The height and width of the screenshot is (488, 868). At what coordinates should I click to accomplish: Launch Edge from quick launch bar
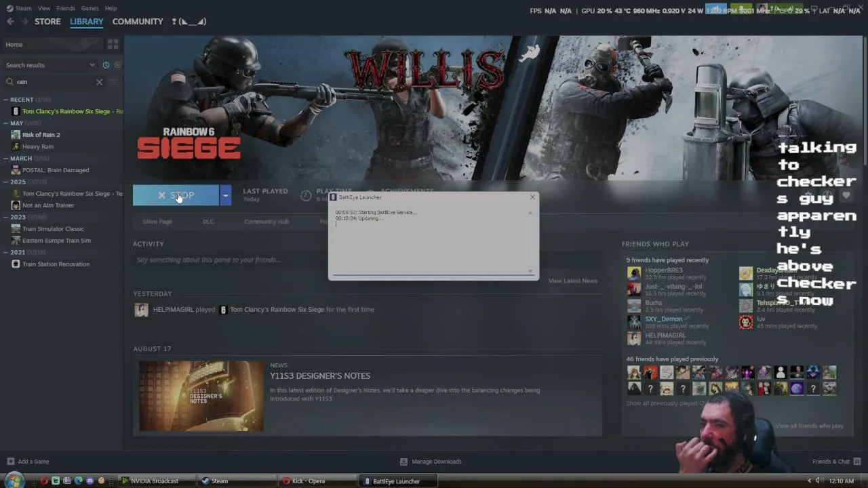pos(79,481)
